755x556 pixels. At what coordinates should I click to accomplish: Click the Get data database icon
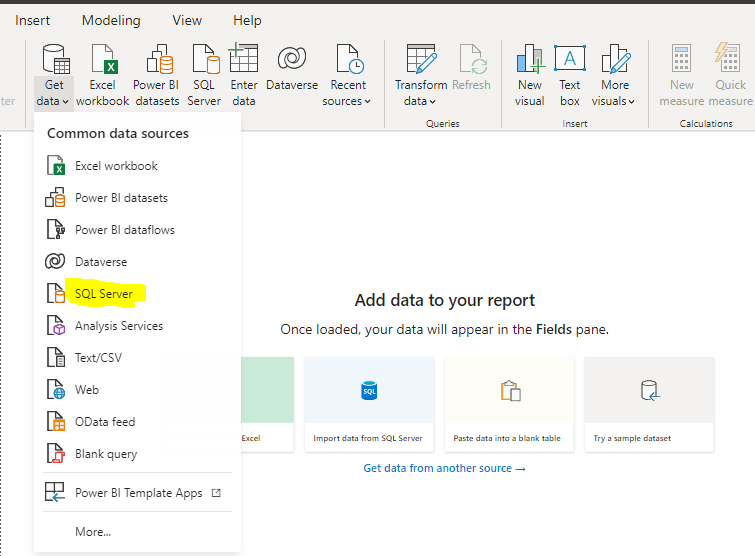point(55,59)
